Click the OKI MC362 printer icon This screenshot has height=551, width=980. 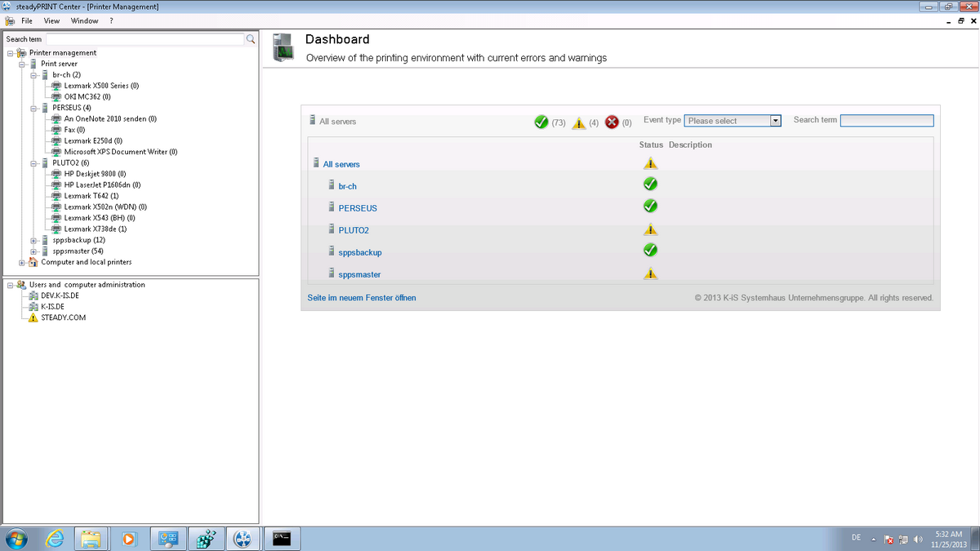coord(56,96)
